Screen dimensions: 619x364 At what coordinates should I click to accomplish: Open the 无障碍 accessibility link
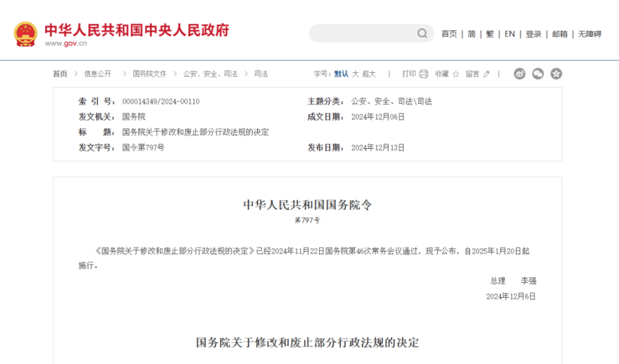coord(590,34)
